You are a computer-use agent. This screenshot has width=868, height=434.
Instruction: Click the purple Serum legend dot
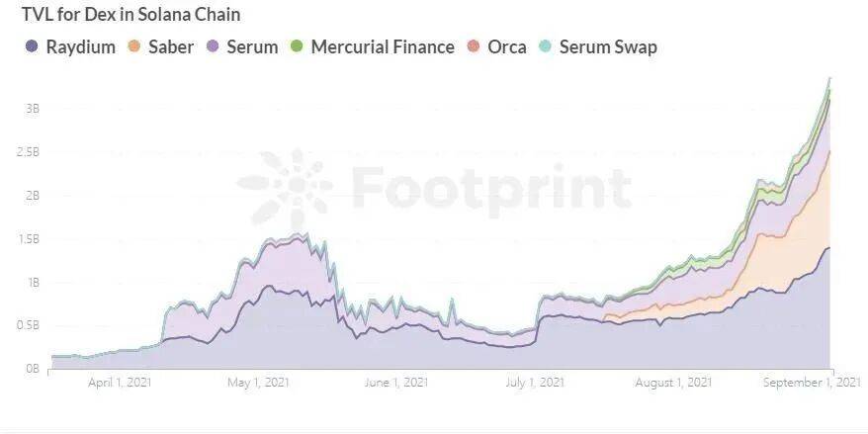(x=212, y=47)
